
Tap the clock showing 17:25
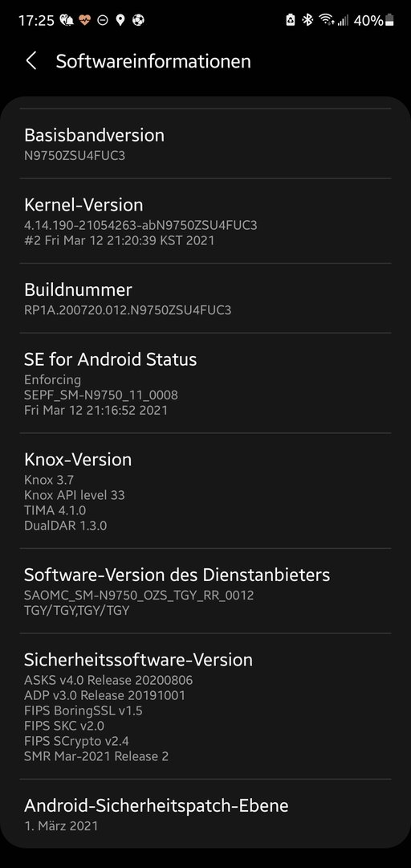(x=36, y=20)
